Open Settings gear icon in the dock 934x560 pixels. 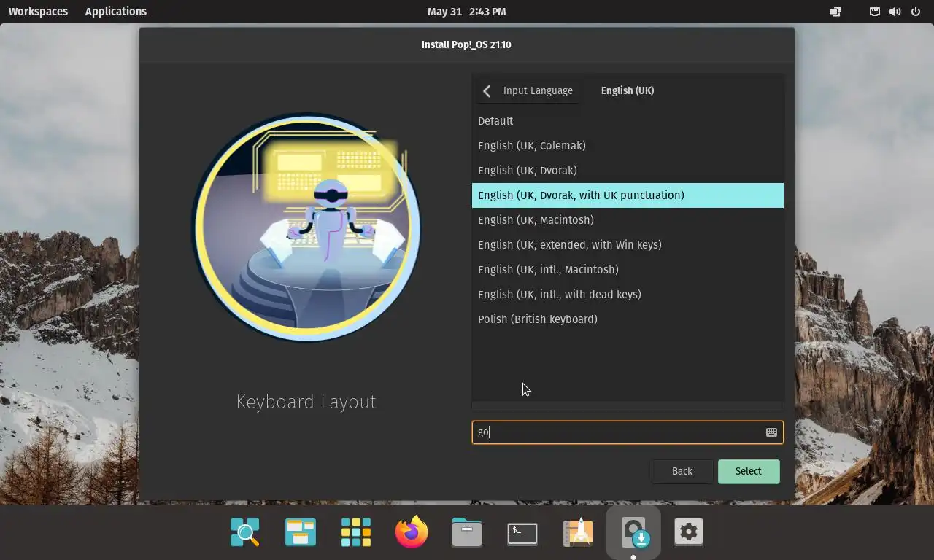click(689, 532)
